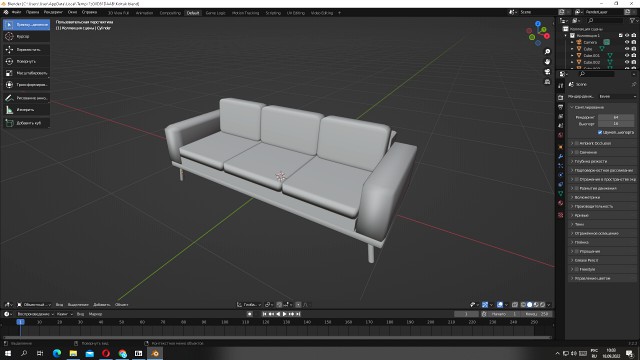Click the Render samples value field
The width and height of the screenshot is (640, 360).
click(x=616, y=117)
